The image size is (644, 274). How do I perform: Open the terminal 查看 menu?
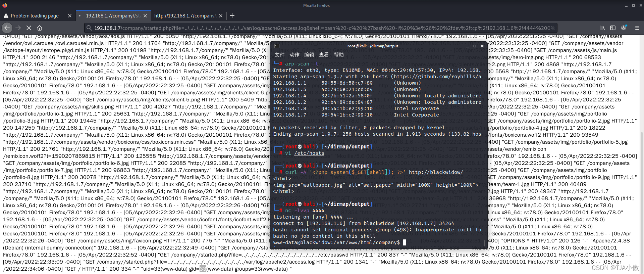point(324,55)
